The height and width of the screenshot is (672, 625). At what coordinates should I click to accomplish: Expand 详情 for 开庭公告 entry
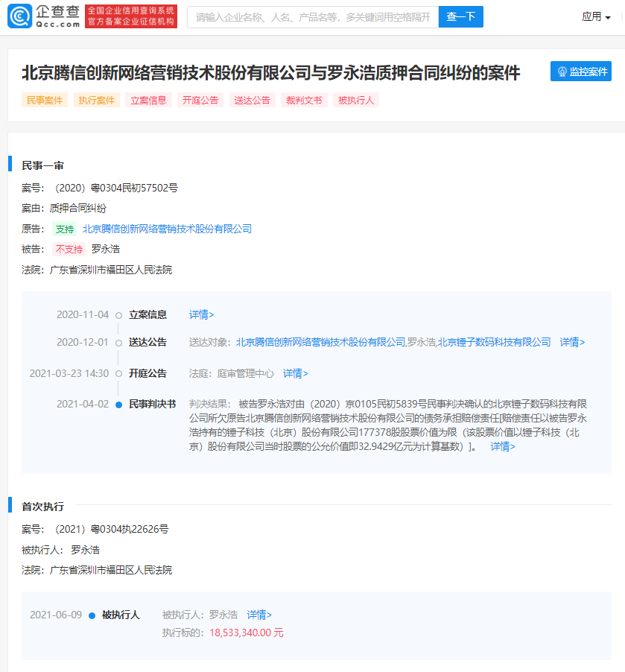295,373
